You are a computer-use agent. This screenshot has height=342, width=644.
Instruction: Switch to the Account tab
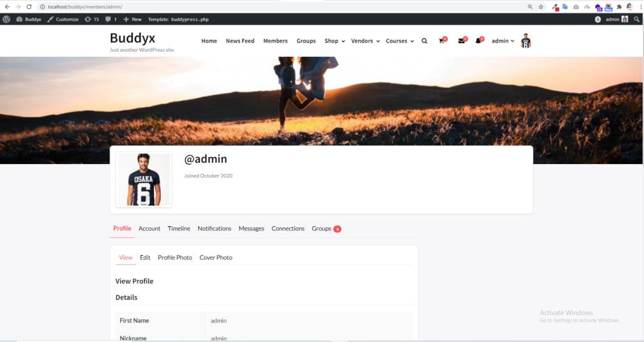(x=149, y=229)
